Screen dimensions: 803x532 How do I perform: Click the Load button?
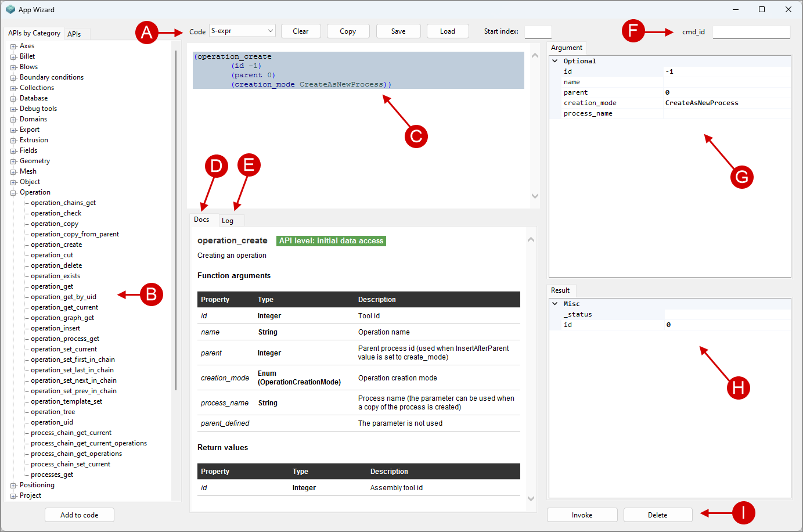tap(447, 31)
